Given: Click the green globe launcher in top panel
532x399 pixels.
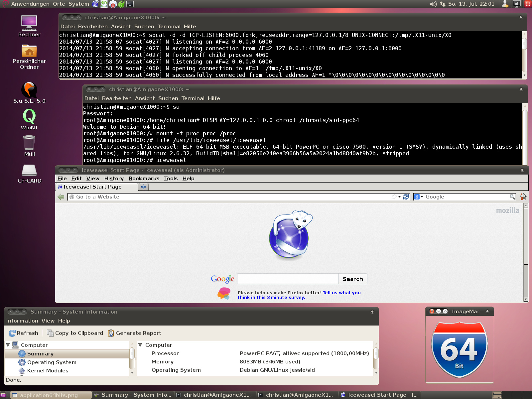Looking at the screenshot, I should pyautogui.click(x=104, y=4).
